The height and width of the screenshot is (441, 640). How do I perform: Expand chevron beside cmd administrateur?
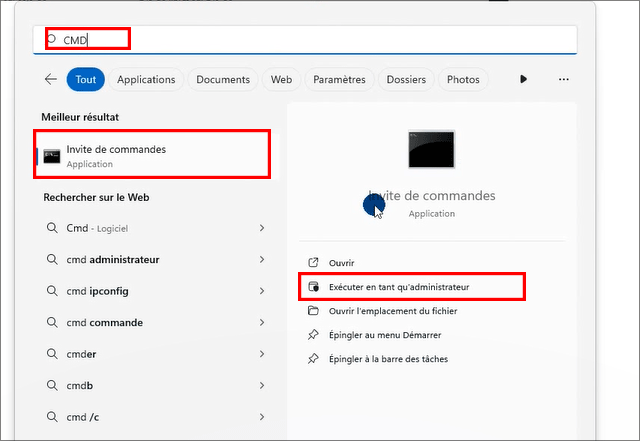262,259
